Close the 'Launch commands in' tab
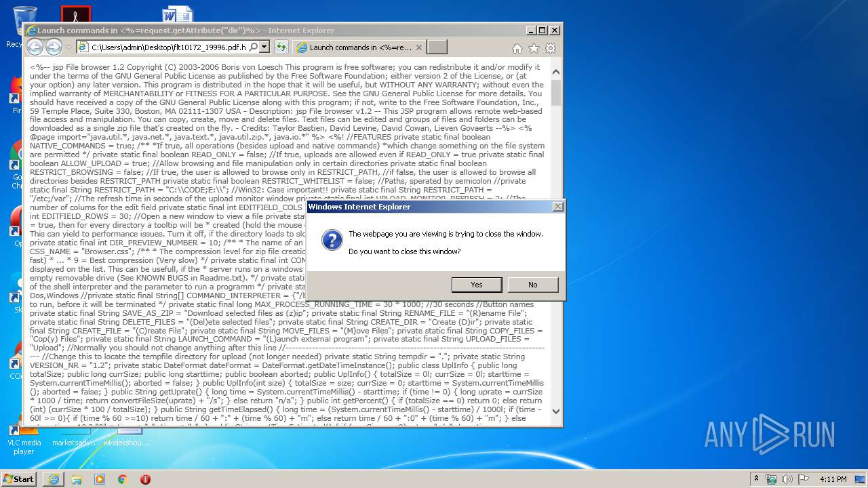868x488 pixels. coord(419,47)
